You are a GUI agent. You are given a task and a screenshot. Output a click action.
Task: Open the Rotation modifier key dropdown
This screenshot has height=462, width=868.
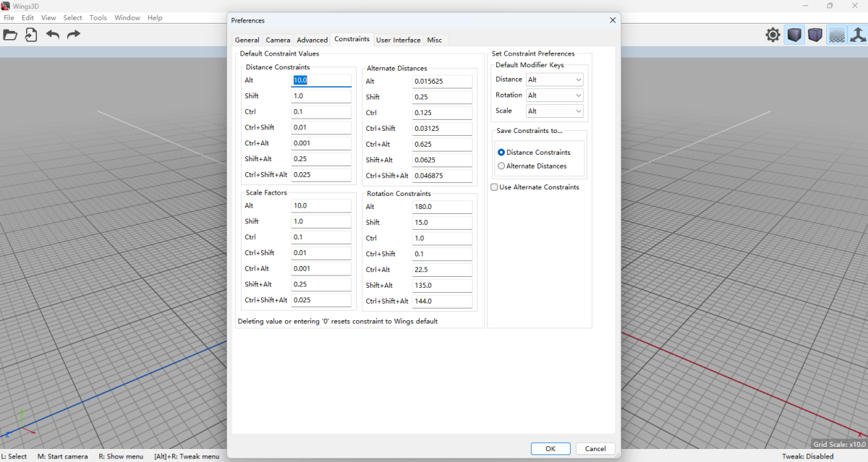click(x=554, y=95)
